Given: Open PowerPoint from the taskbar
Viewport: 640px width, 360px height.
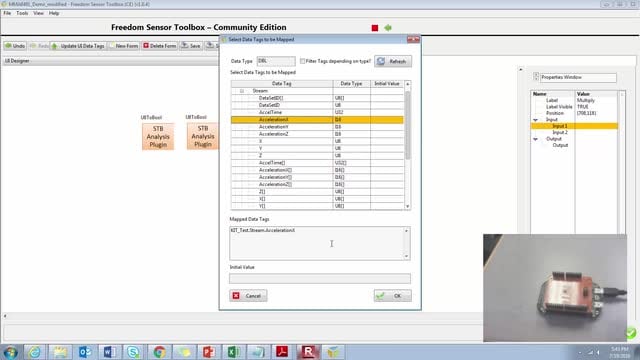Looking at the screenshot, I should coord(209,352).
